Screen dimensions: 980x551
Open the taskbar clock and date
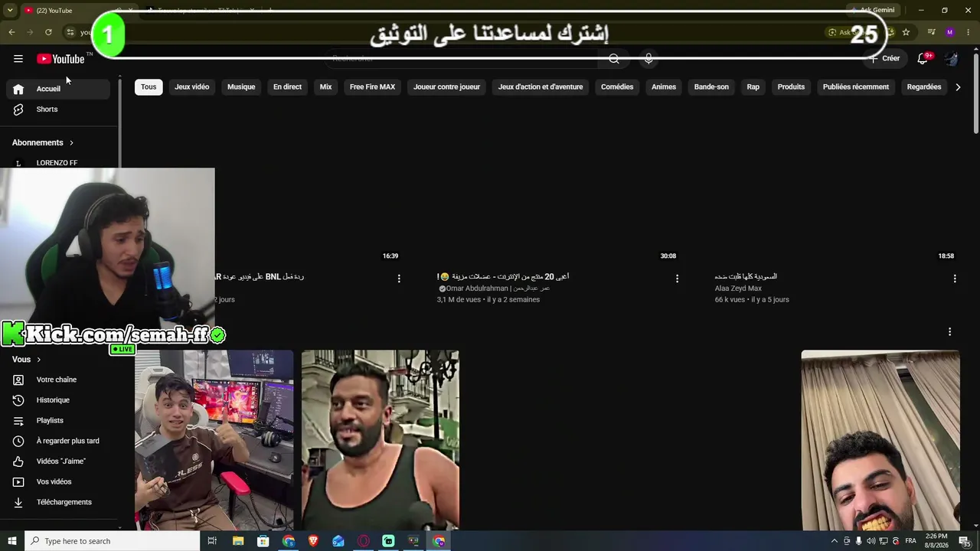[x=936, y=541]
